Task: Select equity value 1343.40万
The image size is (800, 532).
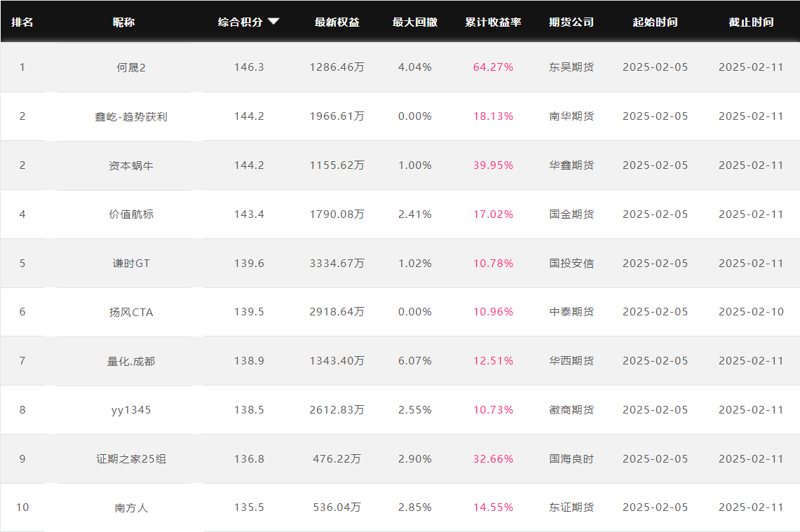Action: [337, 360]
